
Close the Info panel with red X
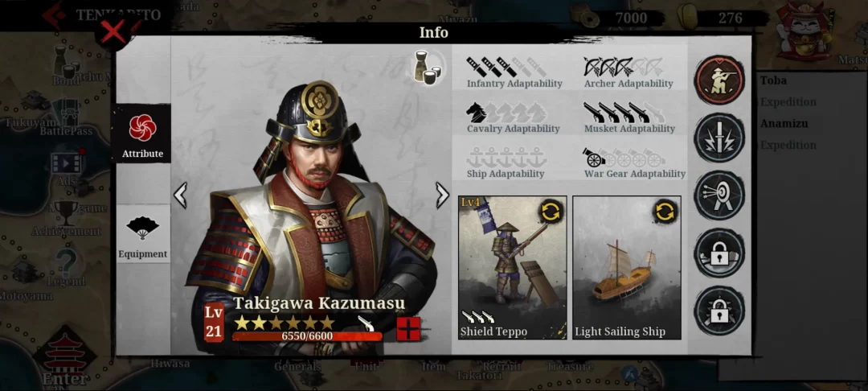click(114, 33)
